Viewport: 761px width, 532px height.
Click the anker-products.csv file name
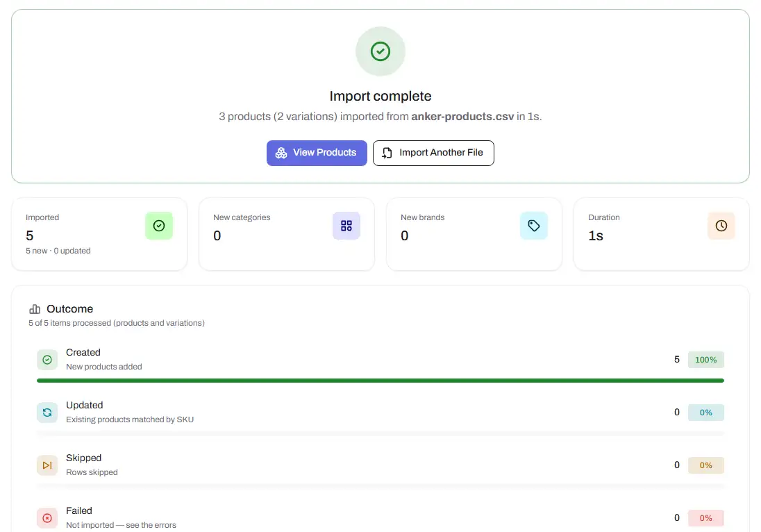462,117
